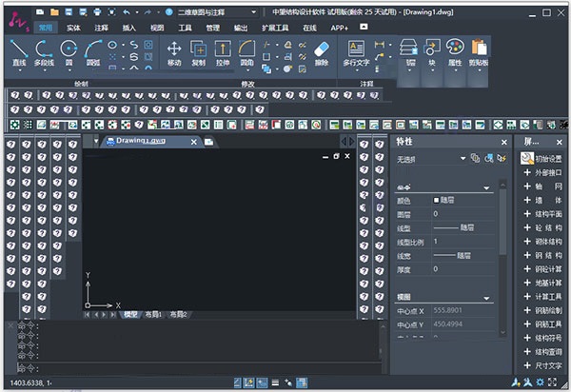Click the command line input field
This screenshot has height=392, width=571.
(190, 366)
